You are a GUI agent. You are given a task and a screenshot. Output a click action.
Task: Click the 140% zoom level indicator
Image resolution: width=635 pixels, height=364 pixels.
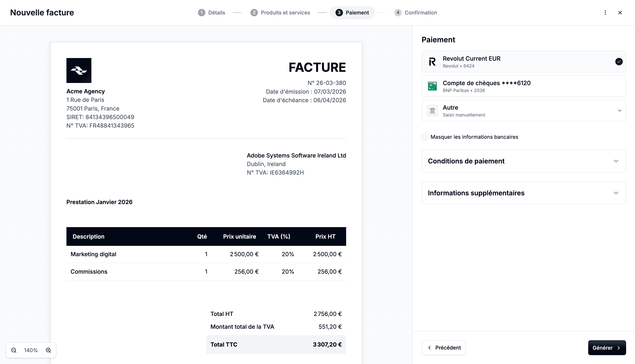pyautogui.click(x=31, y=350)
